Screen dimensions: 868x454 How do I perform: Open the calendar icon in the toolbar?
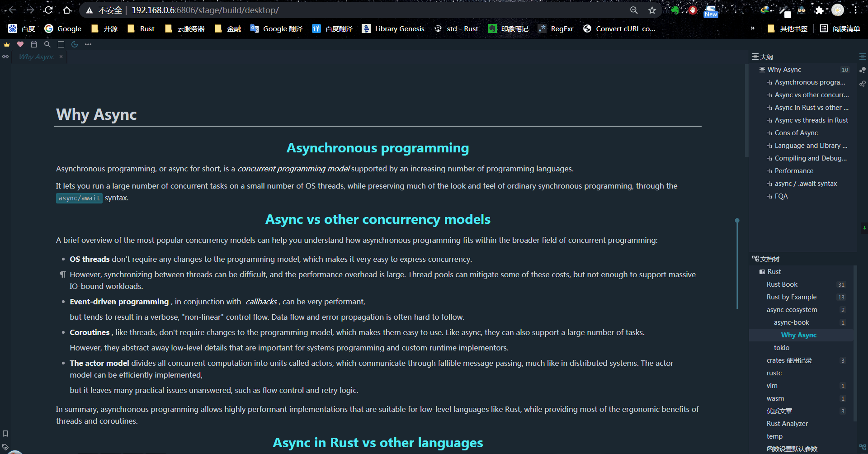34,44
